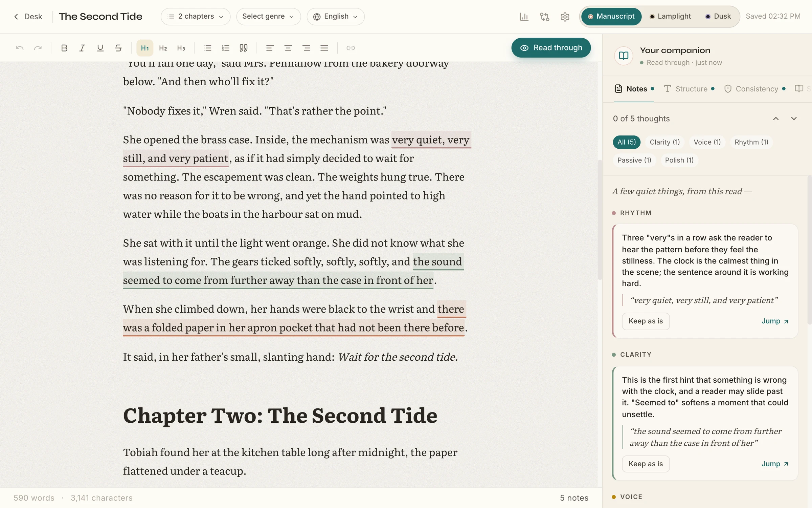Toggle underline formatting
812x508 pixels.
100,48
